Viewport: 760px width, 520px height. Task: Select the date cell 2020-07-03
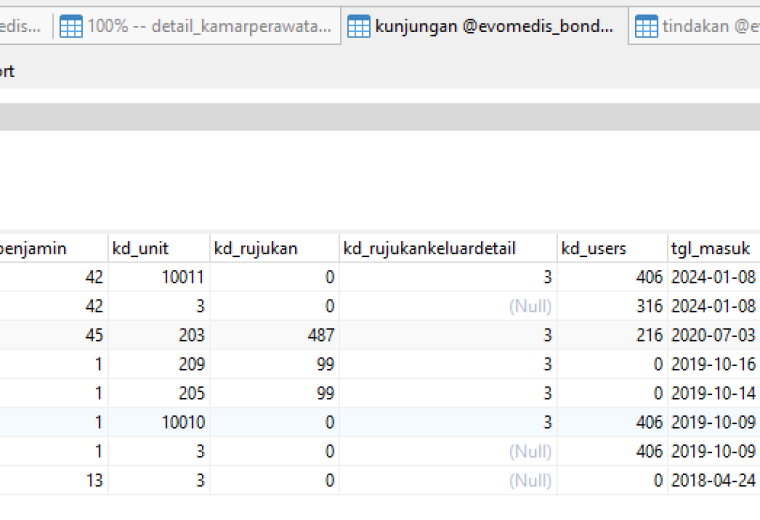coord(713,335)
